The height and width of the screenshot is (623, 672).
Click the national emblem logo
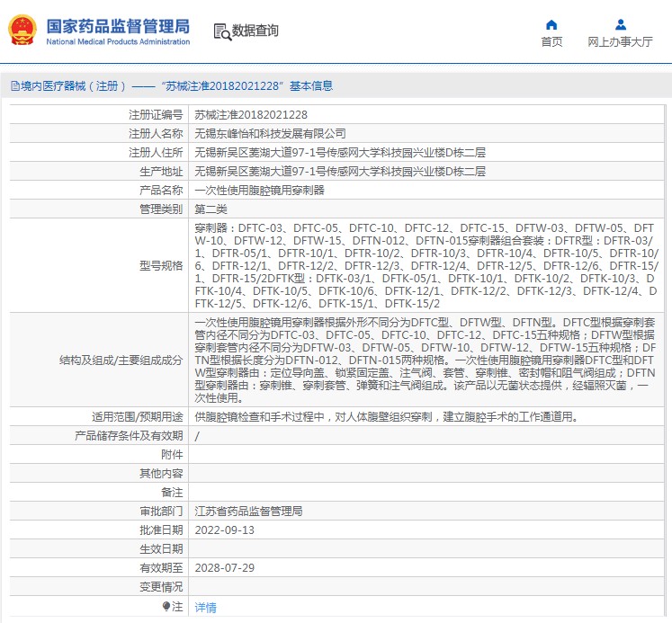click(x=22, y=30)
